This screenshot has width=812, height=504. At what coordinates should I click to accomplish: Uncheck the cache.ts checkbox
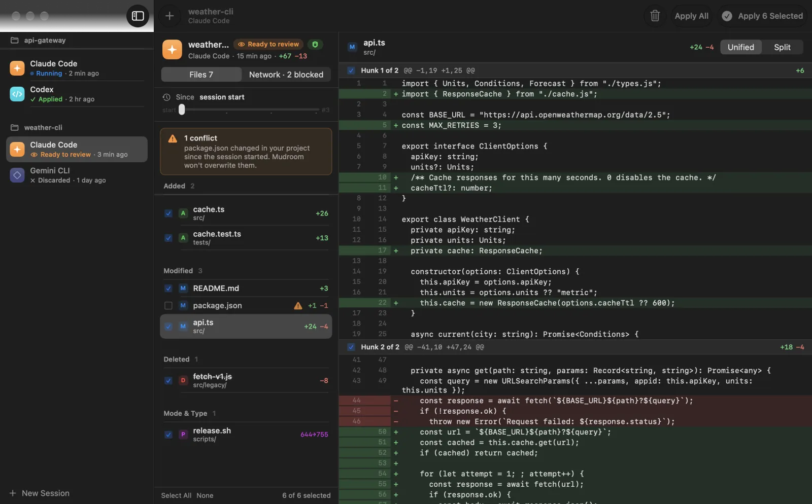point(168,213)
